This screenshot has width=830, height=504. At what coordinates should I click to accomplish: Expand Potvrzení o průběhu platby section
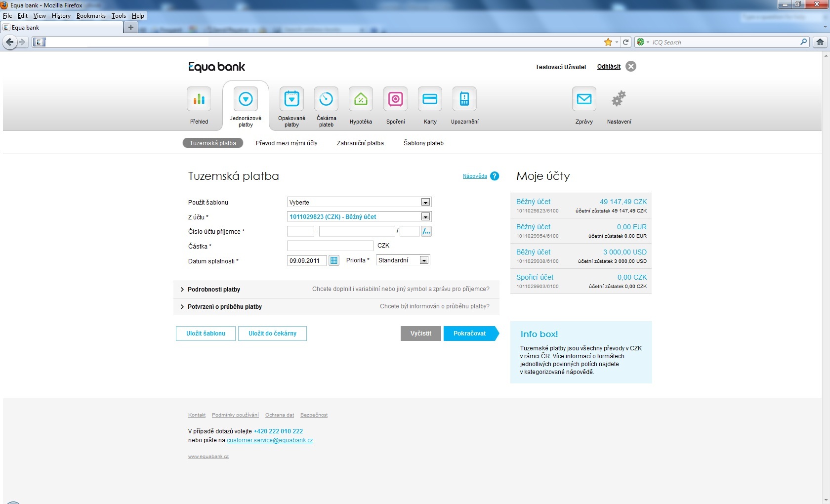336,306
